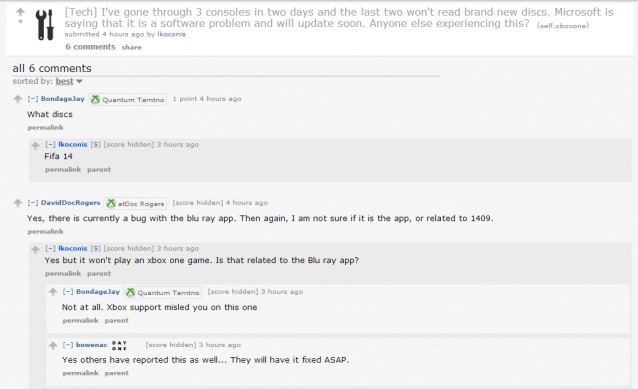Open the 6 comments link
This screenshot has width=638, height=389.
tap(90, 47)
